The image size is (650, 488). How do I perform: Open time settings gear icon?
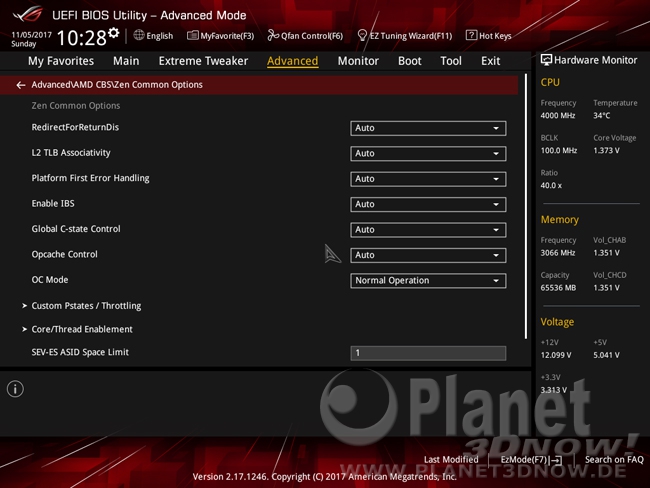(114, 33)
